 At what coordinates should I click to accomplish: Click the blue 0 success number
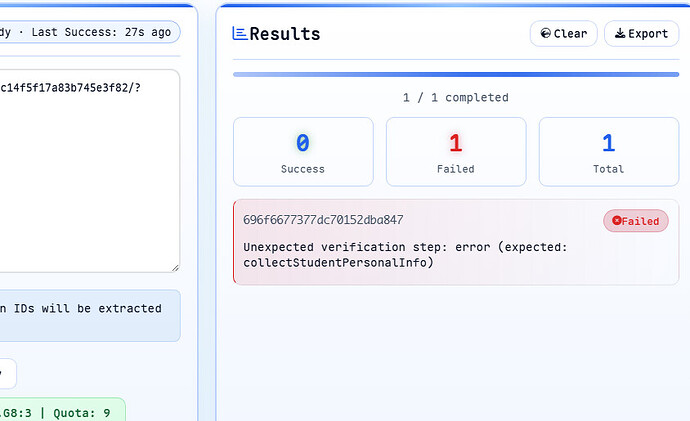(303, 143)
